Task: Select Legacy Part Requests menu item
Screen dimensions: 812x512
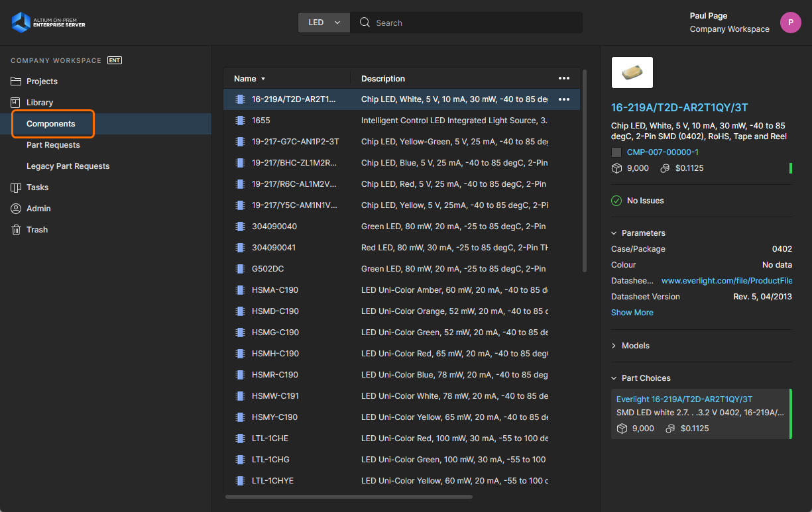Action: [x=68, y=166]
